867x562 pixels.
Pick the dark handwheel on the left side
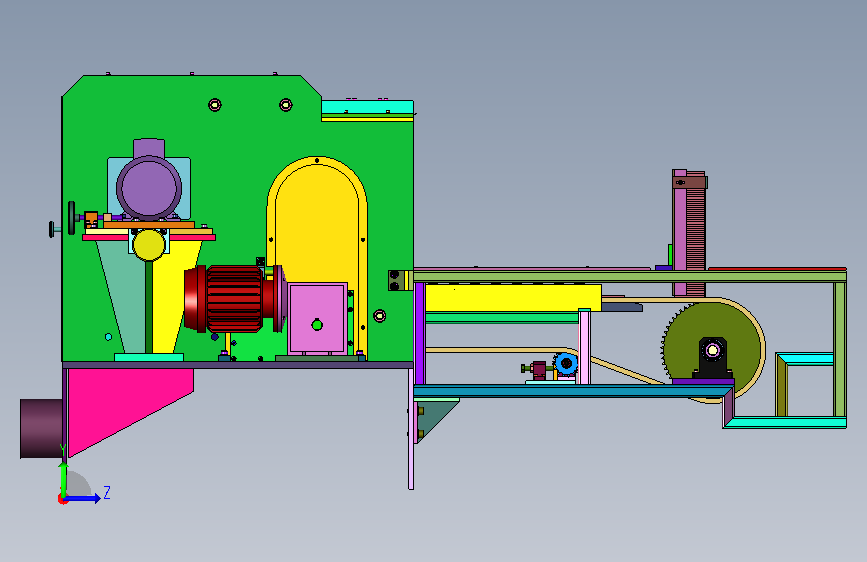pos(71,218)
